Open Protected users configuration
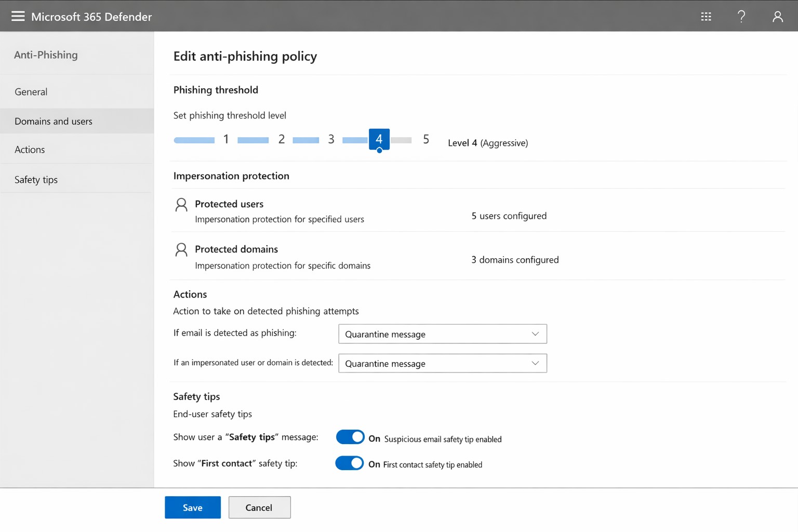The image size is (798, 532). [x=229, y=204]
